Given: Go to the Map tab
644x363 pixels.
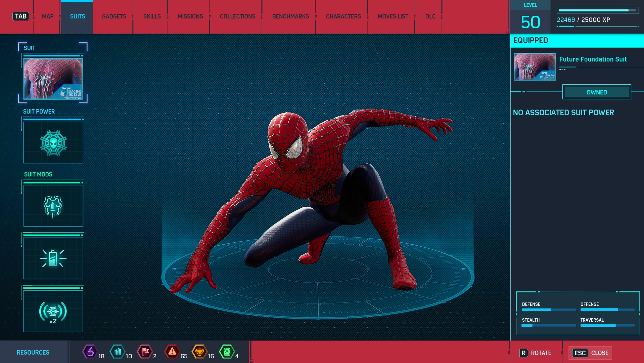Looking at the screenshot, I should (x=48, y=16).
